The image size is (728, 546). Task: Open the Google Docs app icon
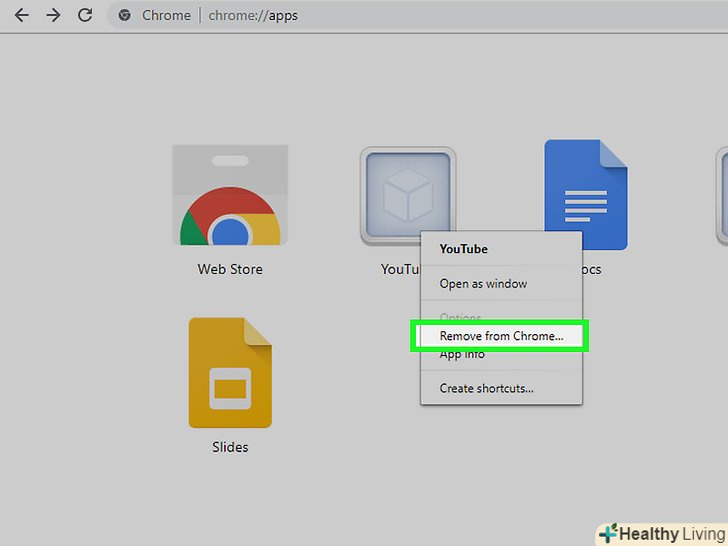tap(586, 195)
